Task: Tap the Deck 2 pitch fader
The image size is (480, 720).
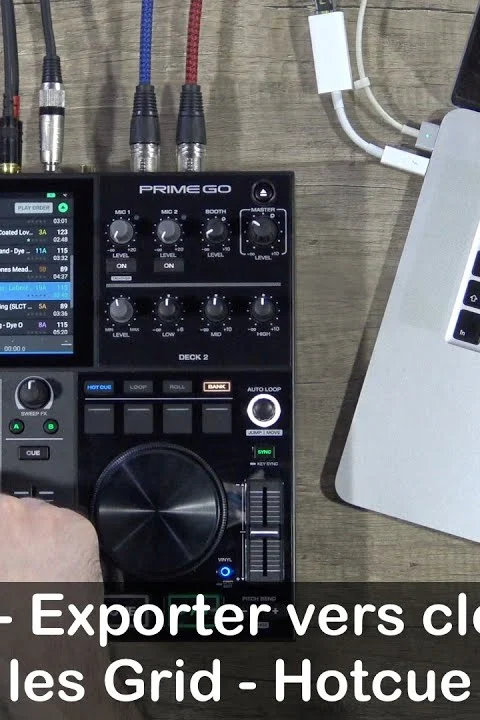Action: [x=265, y=533]
